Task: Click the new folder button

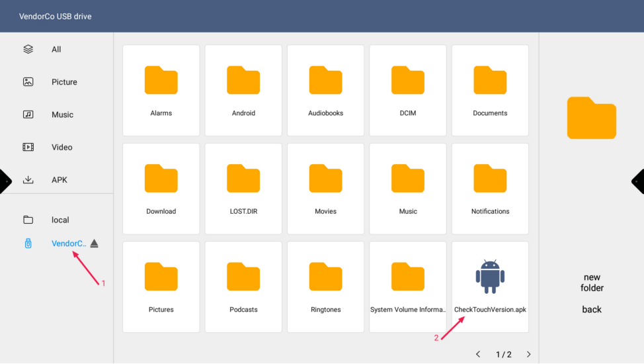Action: pos(592,283)
